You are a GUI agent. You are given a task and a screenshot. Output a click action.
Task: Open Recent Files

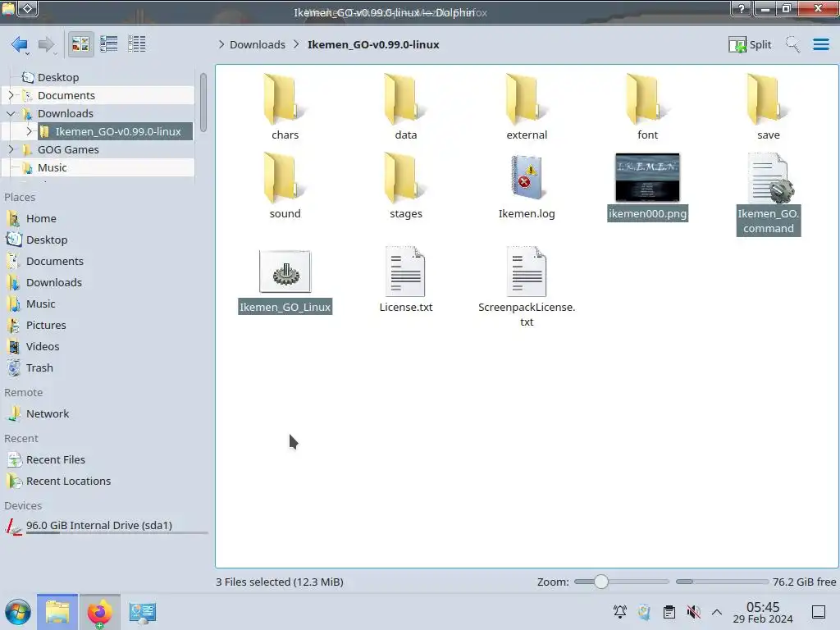(x=55, y=459)
